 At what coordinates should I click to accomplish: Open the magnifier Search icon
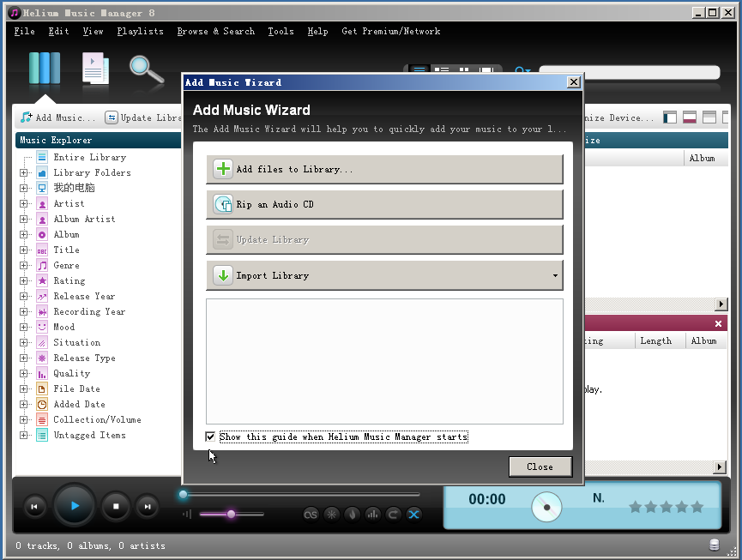point(147,70)
